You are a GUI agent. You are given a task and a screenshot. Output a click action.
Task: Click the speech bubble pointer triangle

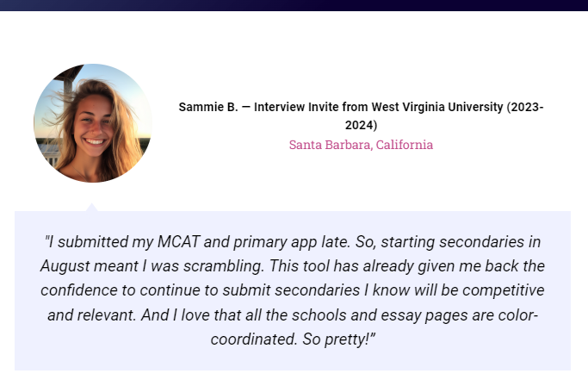[92, 207]
